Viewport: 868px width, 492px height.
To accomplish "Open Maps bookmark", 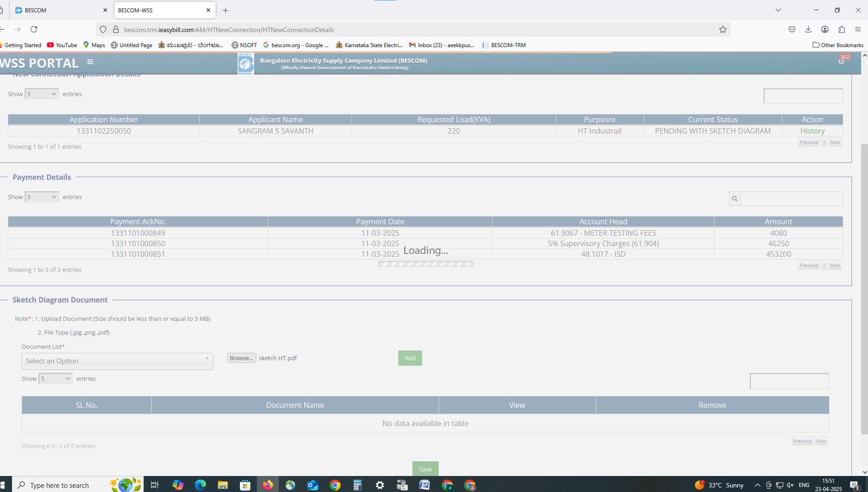I will pyautogui.click(x=94, y=45).
